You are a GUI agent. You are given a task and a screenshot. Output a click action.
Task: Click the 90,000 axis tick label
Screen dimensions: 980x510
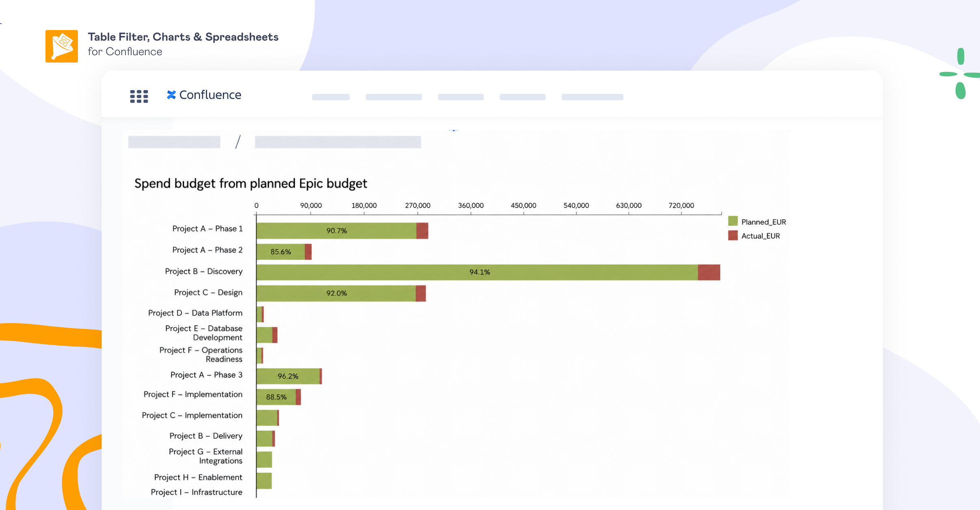311,205
